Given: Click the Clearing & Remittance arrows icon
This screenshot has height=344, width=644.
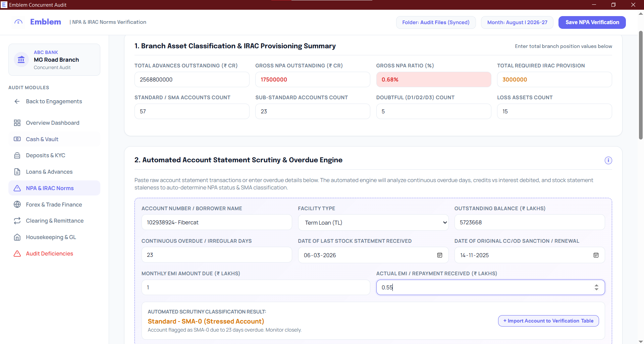Looking at the screenshot, I should [x=17, y=221].
